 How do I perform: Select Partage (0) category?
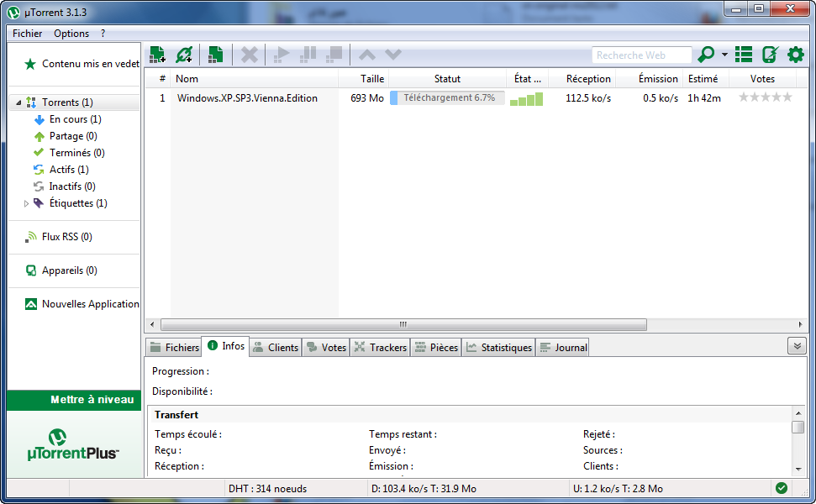click(73, 136)
